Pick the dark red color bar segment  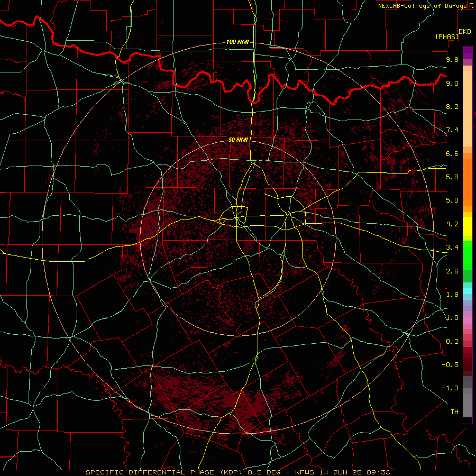467,361
